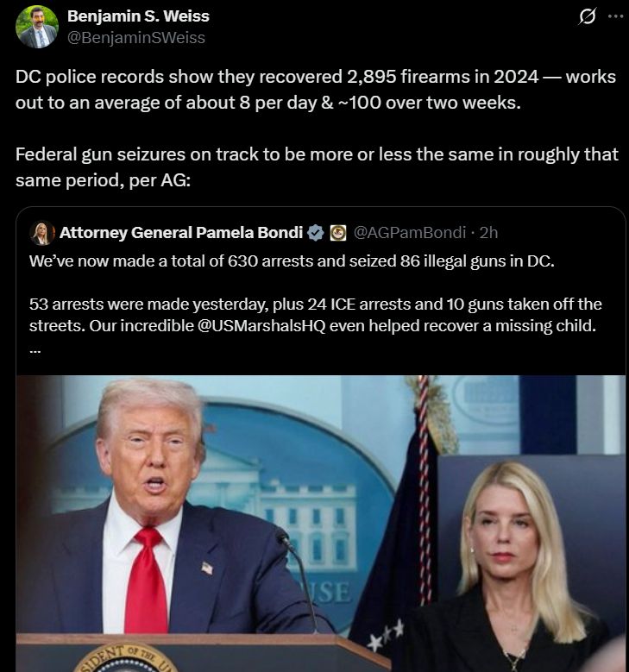Screen dimensions: 629x672
Task: Click the line about federal gun seizures
Action: pyautogui.click(x=317, y=167)
